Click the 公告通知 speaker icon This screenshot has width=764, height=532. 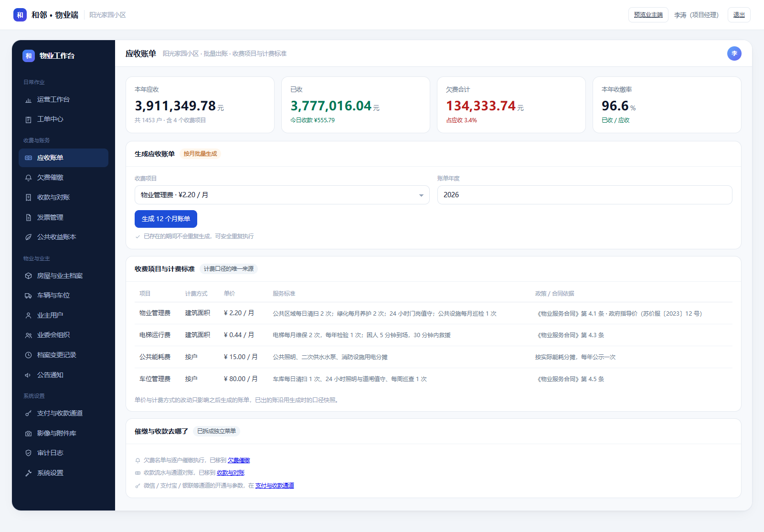pyautogui.click(x=28, y=375)
